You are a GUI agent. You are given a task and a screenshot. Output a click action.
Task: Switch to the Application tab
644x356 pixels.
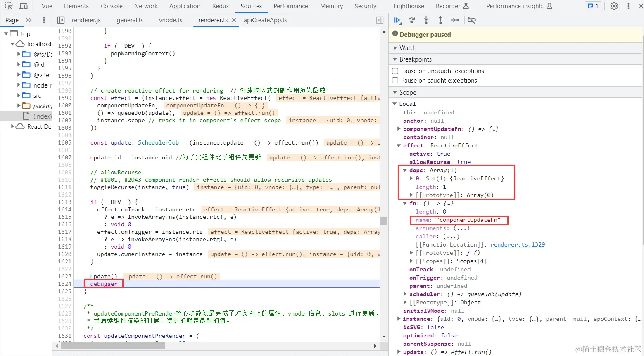pyautogui.click(x=185, y=6)
